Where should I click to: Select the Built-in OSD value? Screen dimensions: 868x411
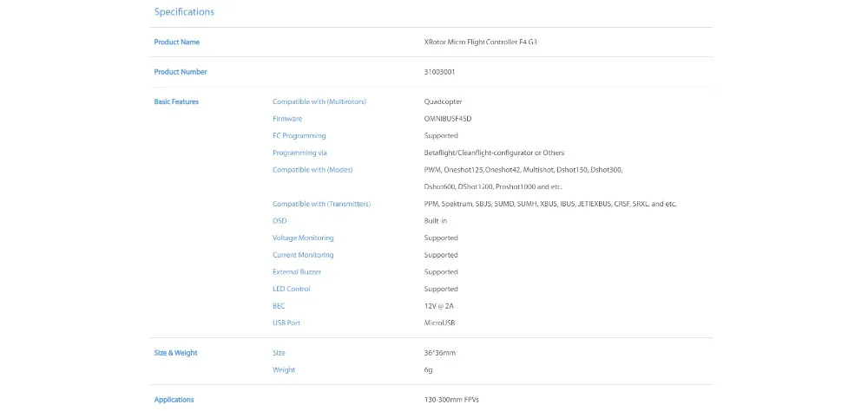(x=435, y=221)
